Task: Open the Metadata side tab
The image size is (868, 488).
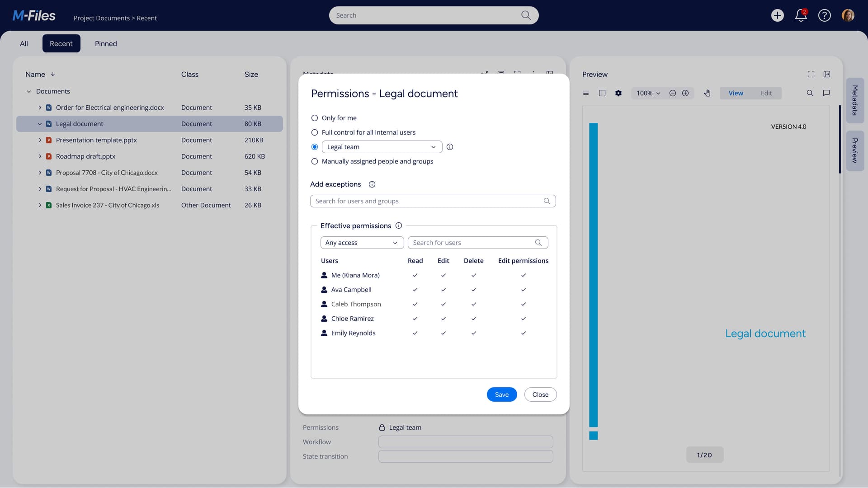Action: click(855, 100)
